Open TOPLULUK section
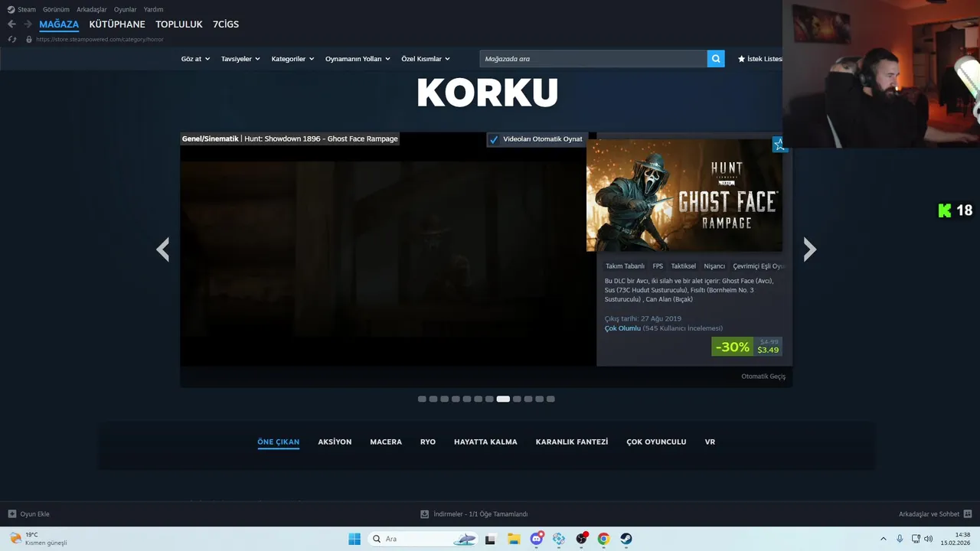980x551 pixels. tap(179, 24)
